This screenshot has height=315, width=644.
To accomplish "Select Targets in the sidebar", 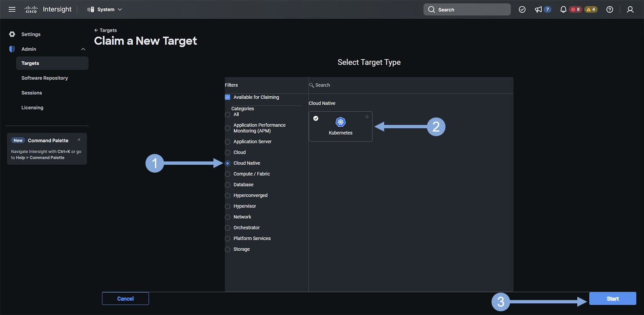I will [52, 63].
